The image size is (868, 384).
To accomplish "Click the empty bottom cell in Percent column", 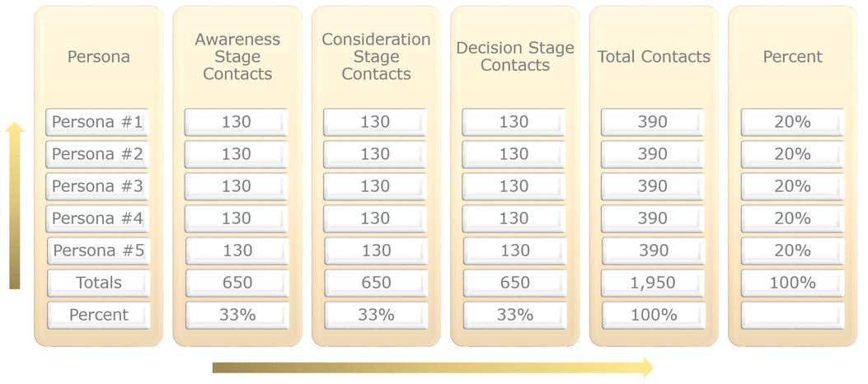I will coord(793,315).
